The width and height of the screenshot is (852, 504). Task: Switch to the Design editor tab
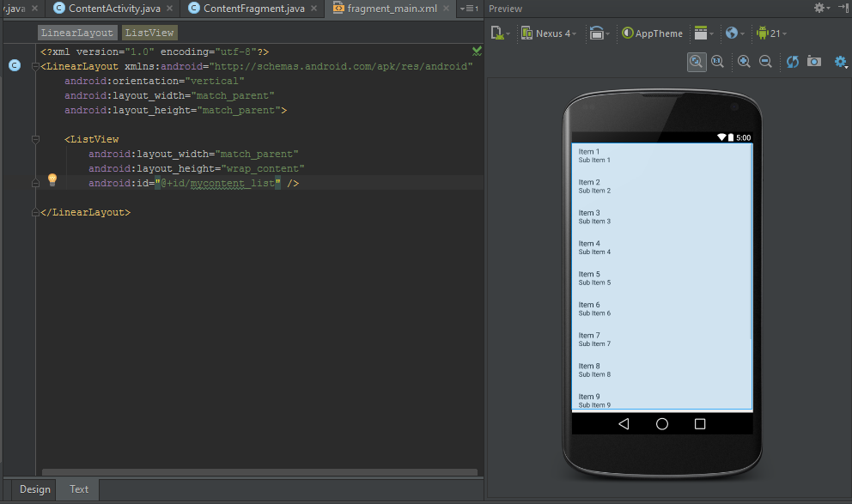click(x=34, y=489)
